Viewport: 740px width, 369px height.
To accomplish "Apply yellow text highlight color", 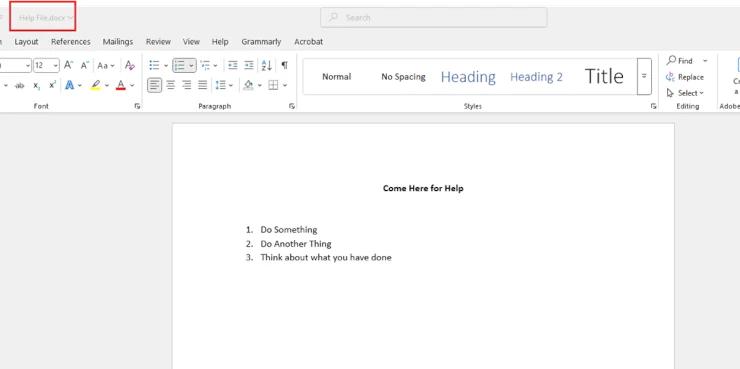I will point(96,85).
